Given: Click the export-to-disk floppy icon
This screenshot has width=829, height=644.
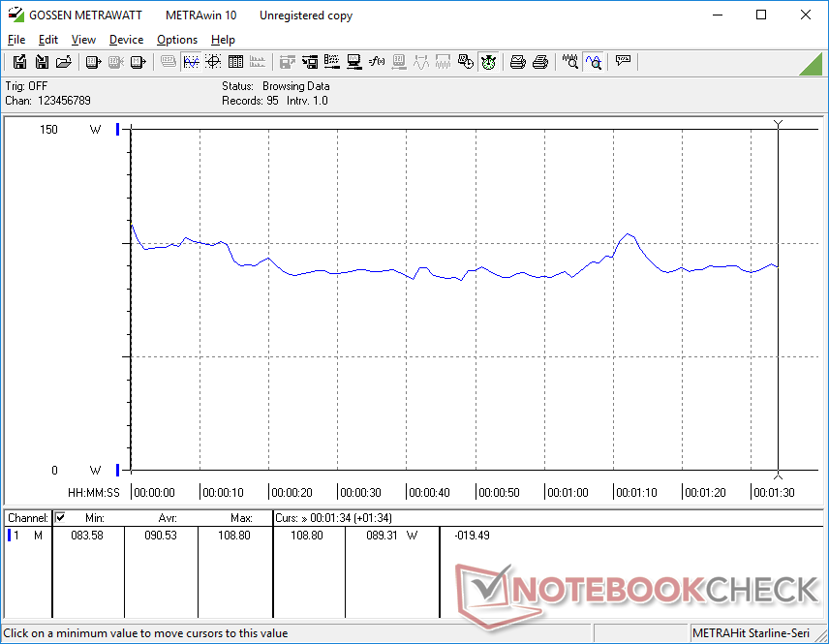Looking at the screenshot, I should (x=19, y=62).
